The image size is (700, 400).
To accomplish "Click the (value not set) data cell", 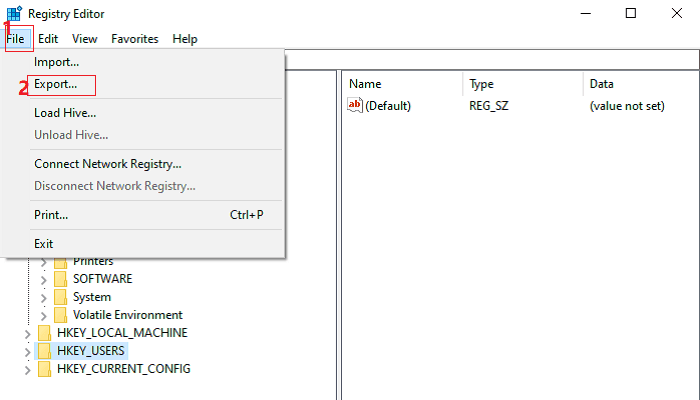I will (627, 106).
